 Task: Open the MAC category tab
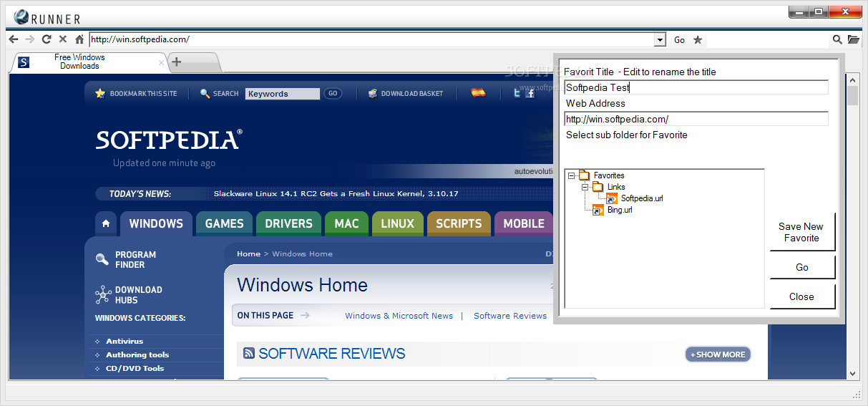pos(346,223)
